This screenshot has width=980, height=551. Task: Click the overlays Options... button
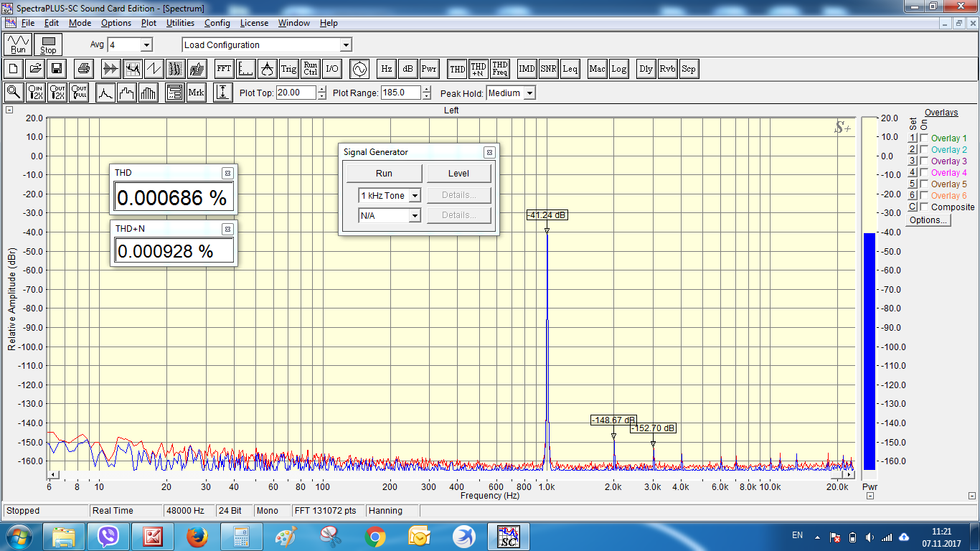point(928,220)
